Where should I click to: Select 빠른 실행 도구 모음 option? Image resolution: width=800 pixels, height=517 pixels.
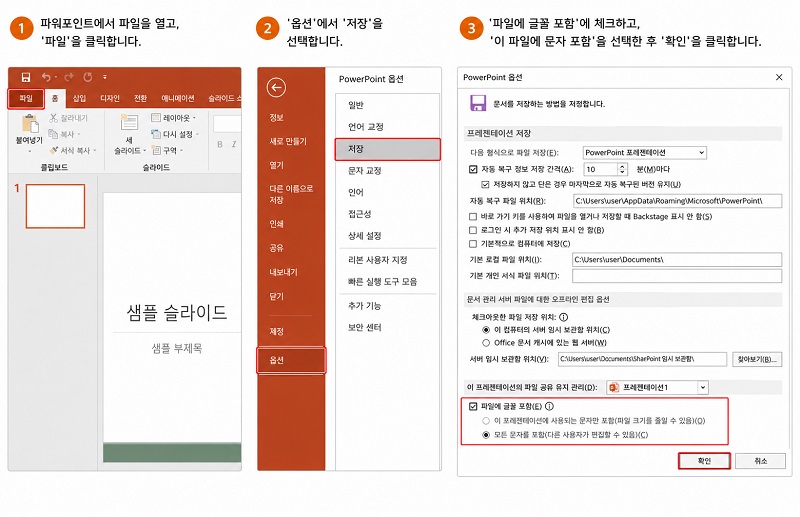click(x=382, y=282)
